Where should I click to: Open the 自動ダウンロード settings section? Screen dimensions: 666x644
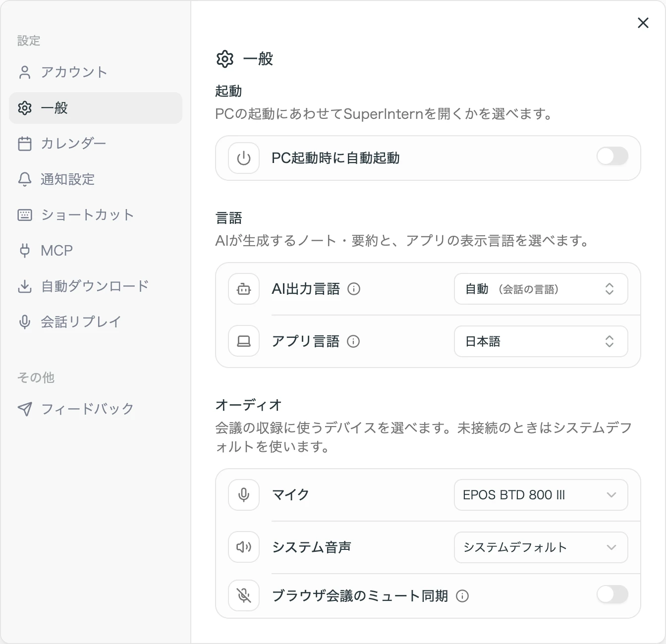96,286
